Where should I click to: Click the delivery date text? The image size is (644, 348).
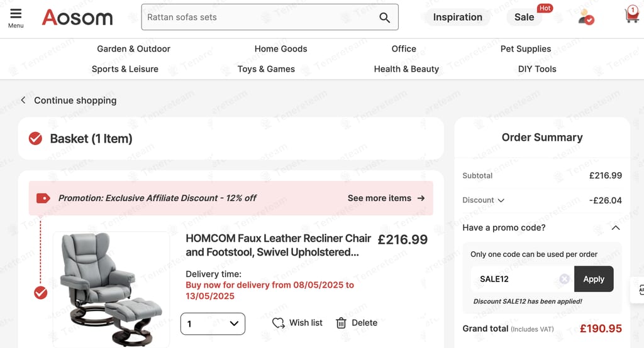[269, 291]
